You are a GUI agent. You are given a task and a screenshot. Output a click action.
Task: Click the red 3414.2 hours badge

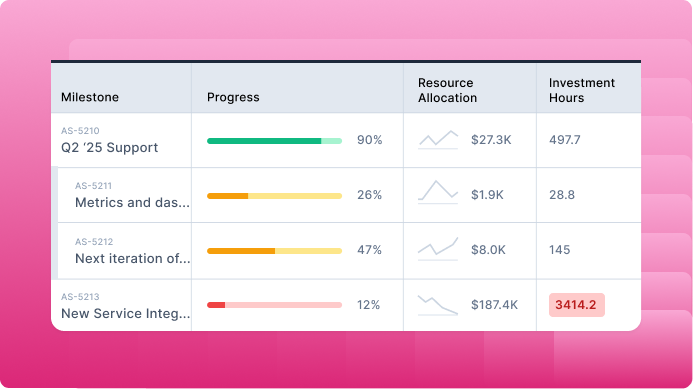point(576,305)
